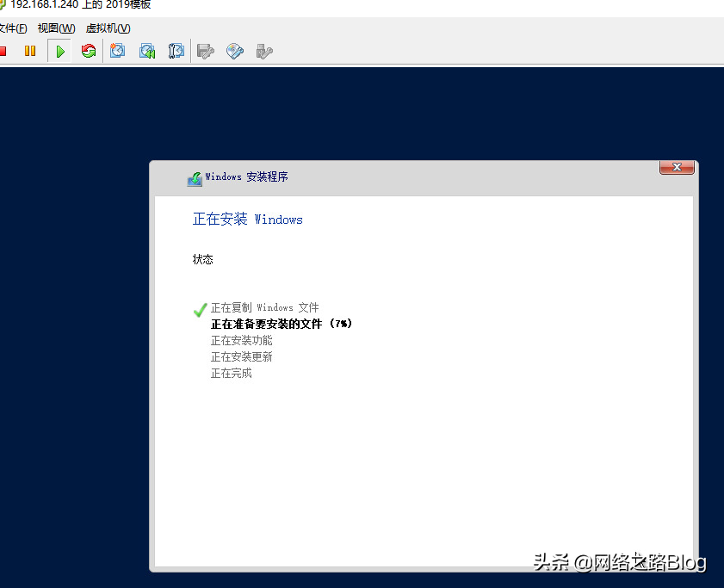Click the window title 192.168.1.240 上的 2019模板
This screenshot has height=588, width=724.
point(80,4)
